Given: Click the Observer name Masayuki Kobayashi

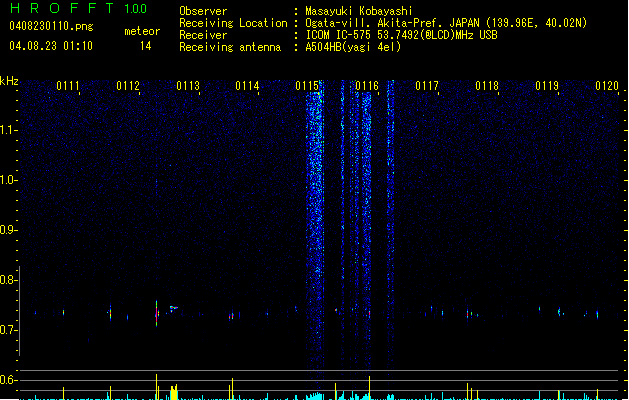Looking at the screenshot, I should [x=359, y=11].
